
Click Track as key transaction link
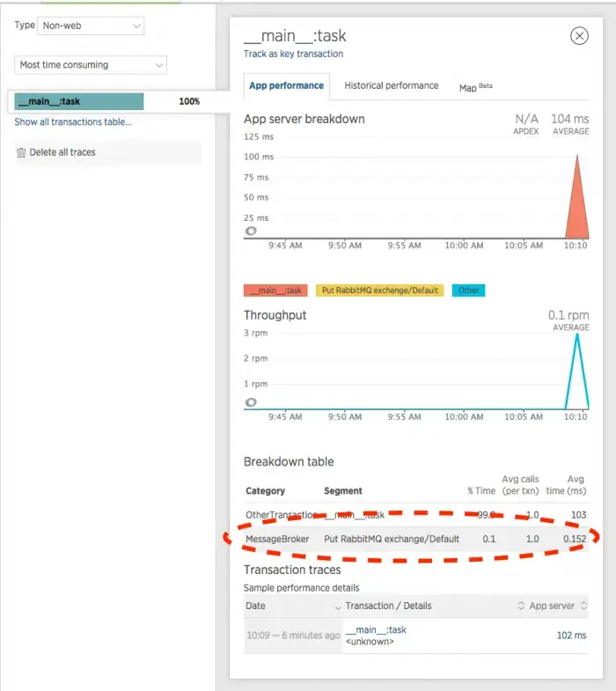(293, 55)
